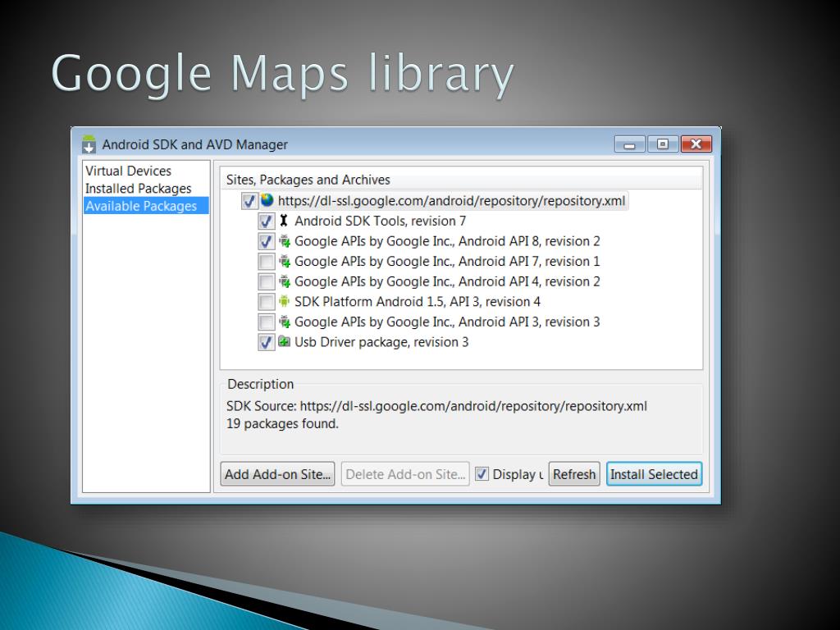This screenshot has height=630, width=840.
Task: Check Google APIs Android API 4 checkbox
Action: point(267,281)
